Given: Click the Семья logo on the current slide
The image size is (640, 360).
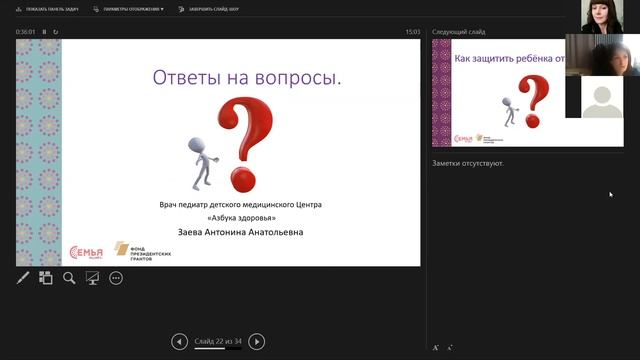Looking at the screenshot, I should (x=86, y=252).
